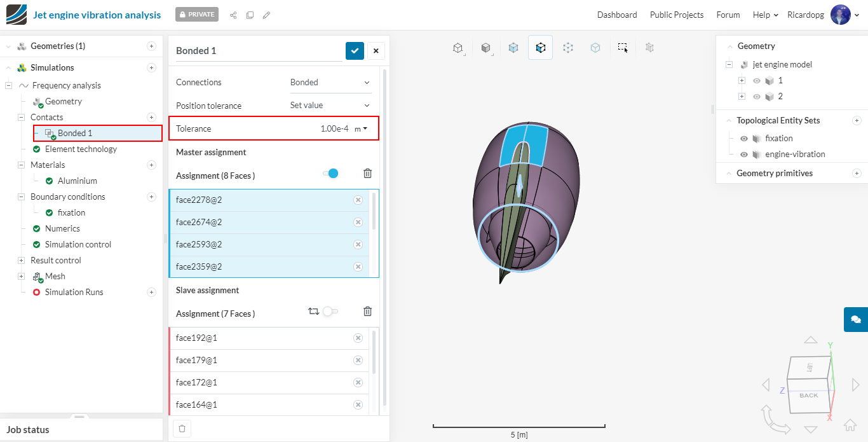Select the dotted wireframe view icon
This screenshot has height=442, width=868.
pyautogui.click(x=568, y=48)
